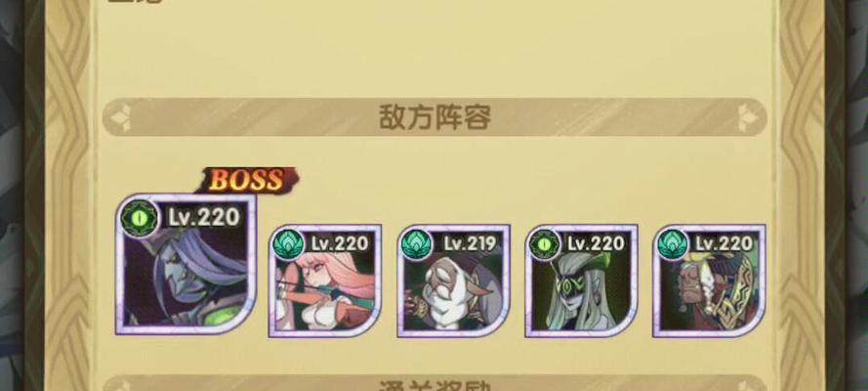Screen dimensions: 868x391
Task: Tap the tribal warrior enemy portrait
Action: click(709, 281)
